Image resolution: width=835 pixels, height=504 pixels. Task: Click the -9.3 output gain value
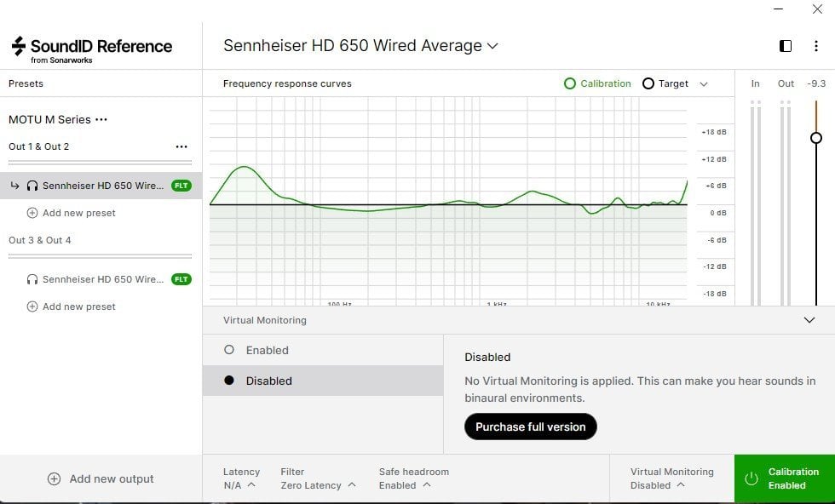tap(816, 83)
